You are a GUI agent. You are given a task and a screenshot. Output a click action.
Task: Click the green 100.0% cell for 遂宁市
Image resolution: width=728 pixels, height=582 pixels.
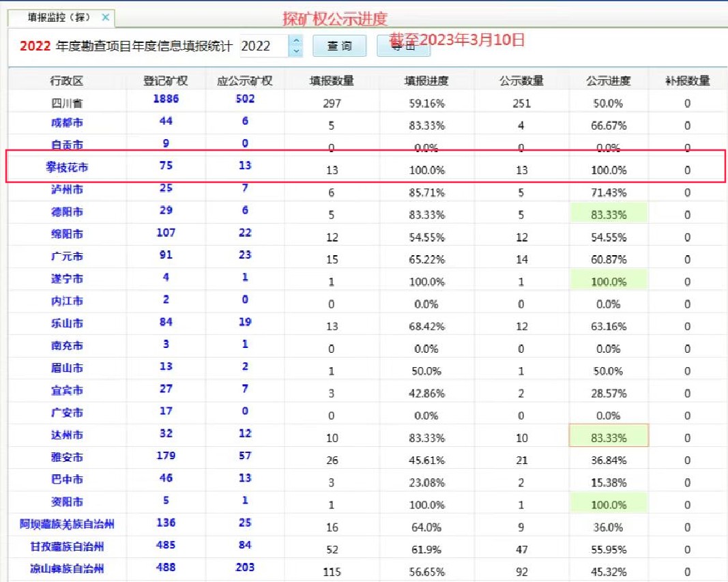pos(609,281)
